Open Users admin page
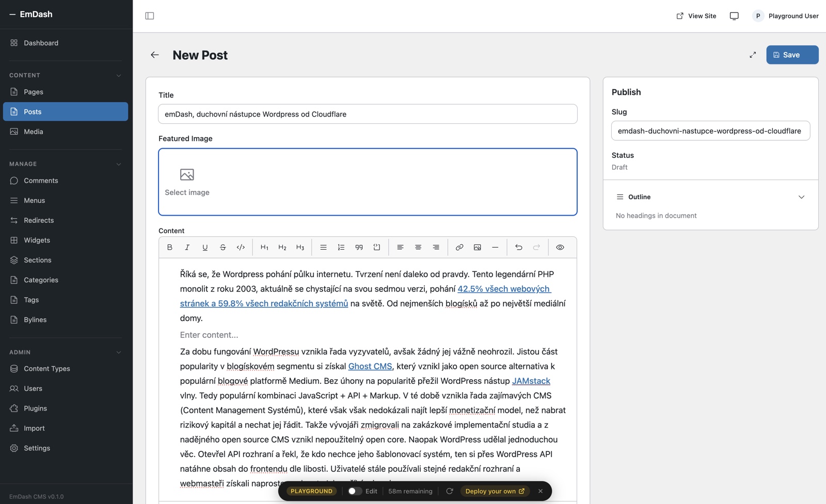The height and width of the screenshot is (504, 826). click(66, 388)
